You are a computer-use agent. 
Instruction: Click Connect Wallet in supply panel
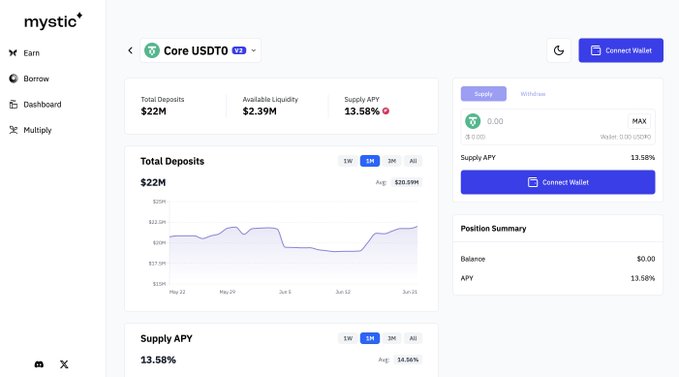(558, 182)
